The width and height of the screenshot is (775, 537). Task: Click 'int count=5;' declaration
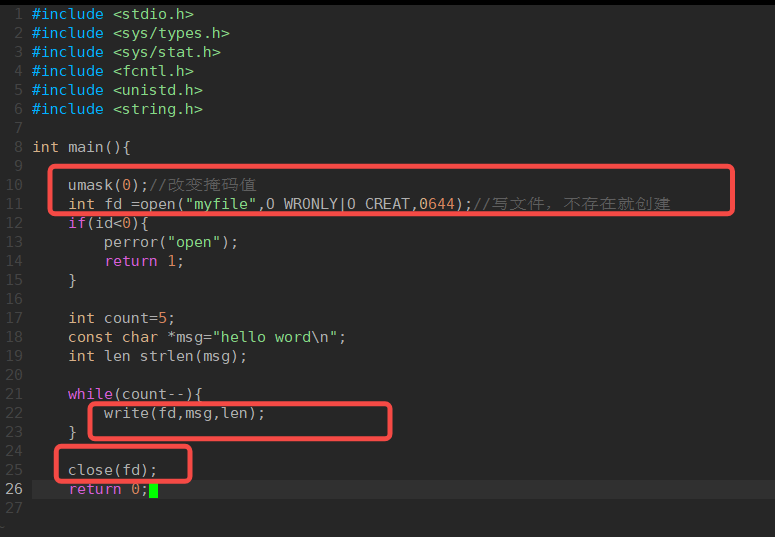click(x=122, y=318)
